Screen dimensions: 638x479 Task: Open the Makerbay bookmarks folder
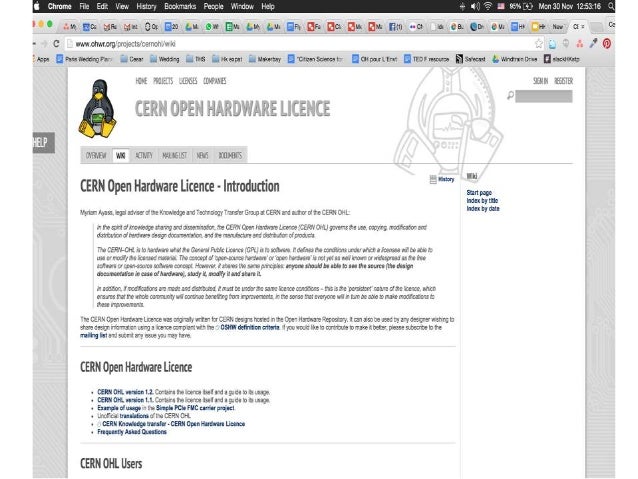point(264,59)
